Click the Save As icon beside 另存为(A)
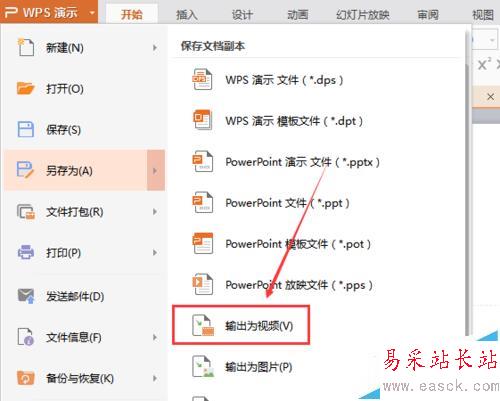 [25, 170]
